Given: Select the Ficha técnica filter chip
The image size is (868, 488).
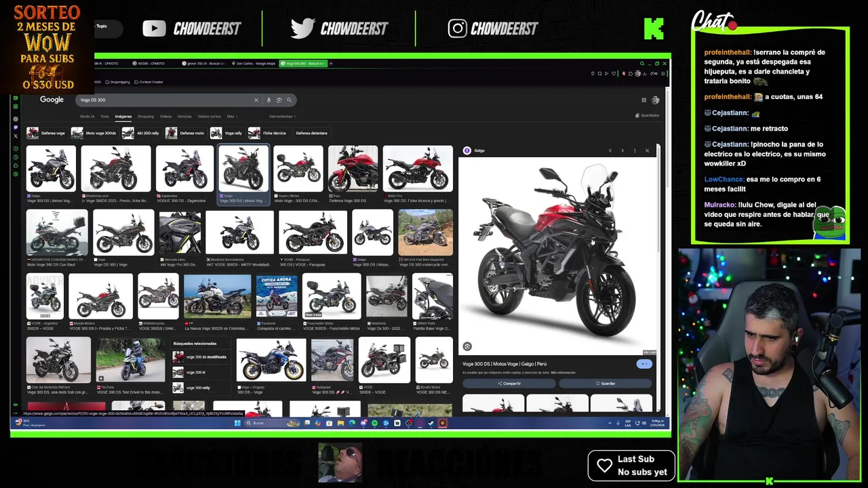Looking at the screenshot, I should pyautogui.click(x=267, y=133).
